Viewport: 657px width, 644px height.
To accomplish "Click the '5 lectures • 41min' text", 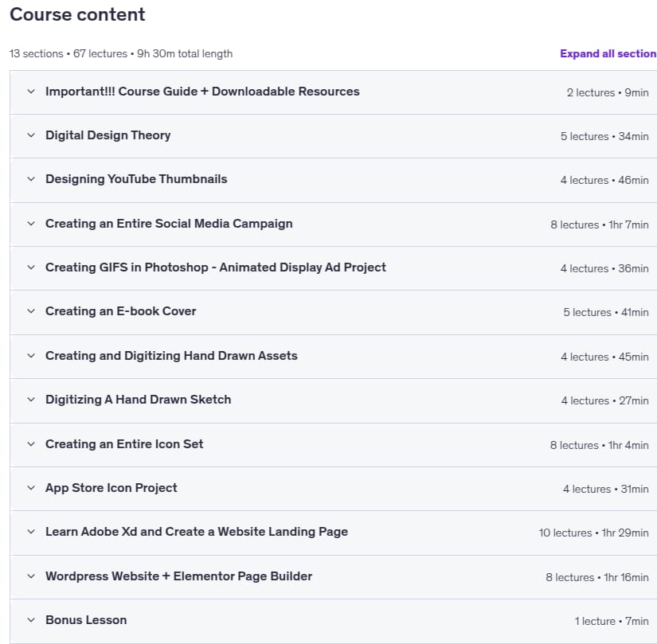I will tap(606, 312).
